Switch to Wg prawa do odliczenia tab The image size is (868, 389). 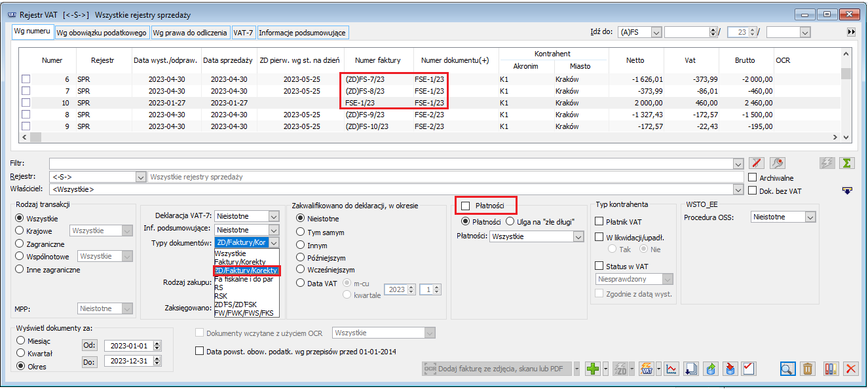[x=191, y=32]
